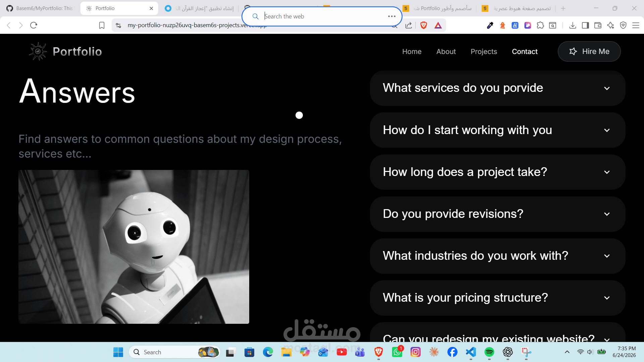The image size is (644, 362).
Task: Open the three-dot options in search popup
Action: click(392, 16)
